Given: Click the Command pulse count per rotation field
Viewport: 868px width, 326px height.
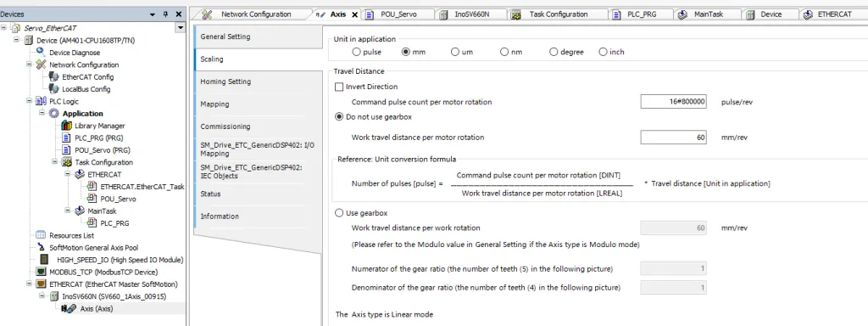Looking at the screenshot, I should [x=673, y=102].
